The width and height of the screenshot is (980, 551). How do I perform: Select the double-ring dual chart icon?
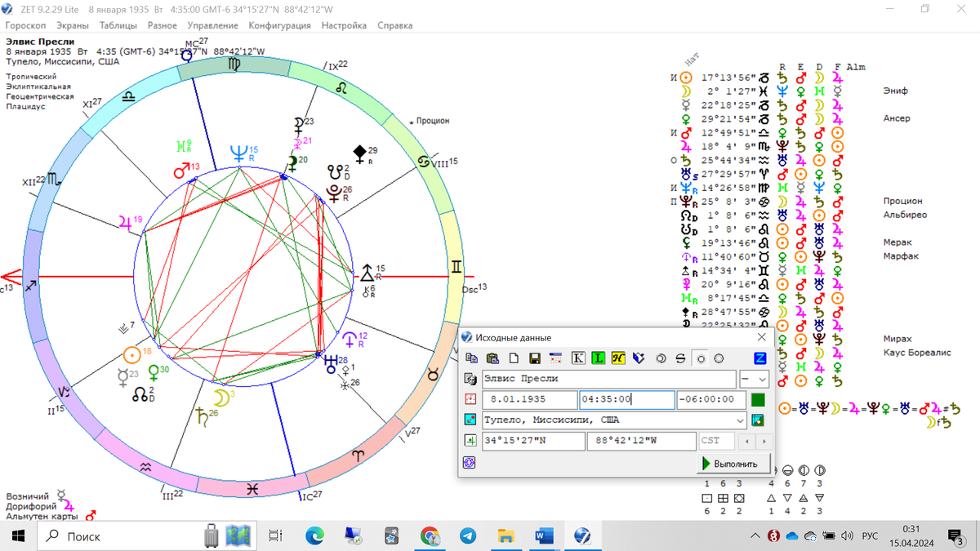(661, 358)
